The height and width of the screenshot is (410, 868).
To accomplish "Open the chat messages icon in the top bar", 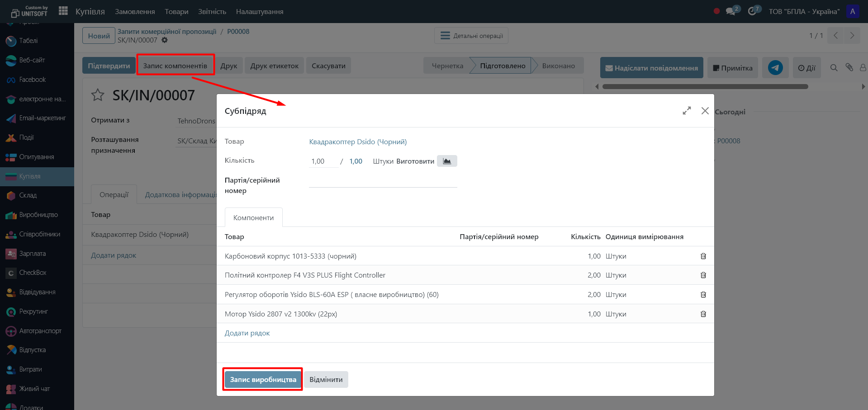I will pyautogui.click(x=730, y=11).
